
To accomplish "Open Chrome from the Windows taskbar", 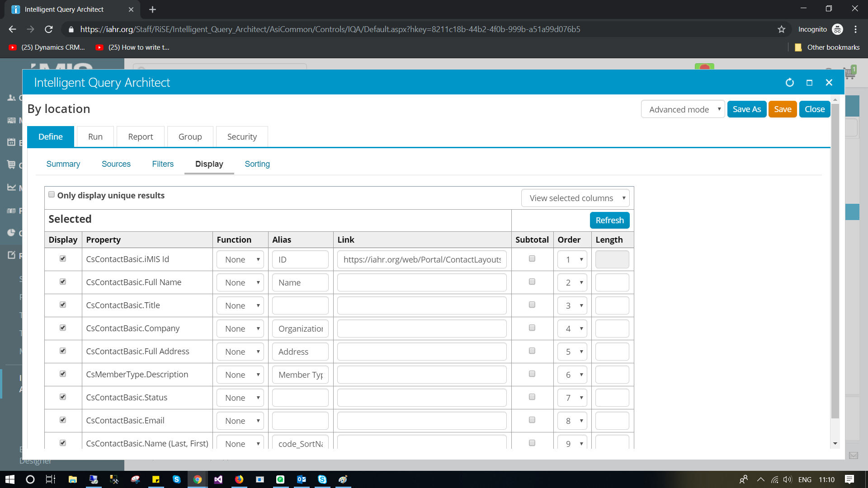I will click(x=198, y=479).
